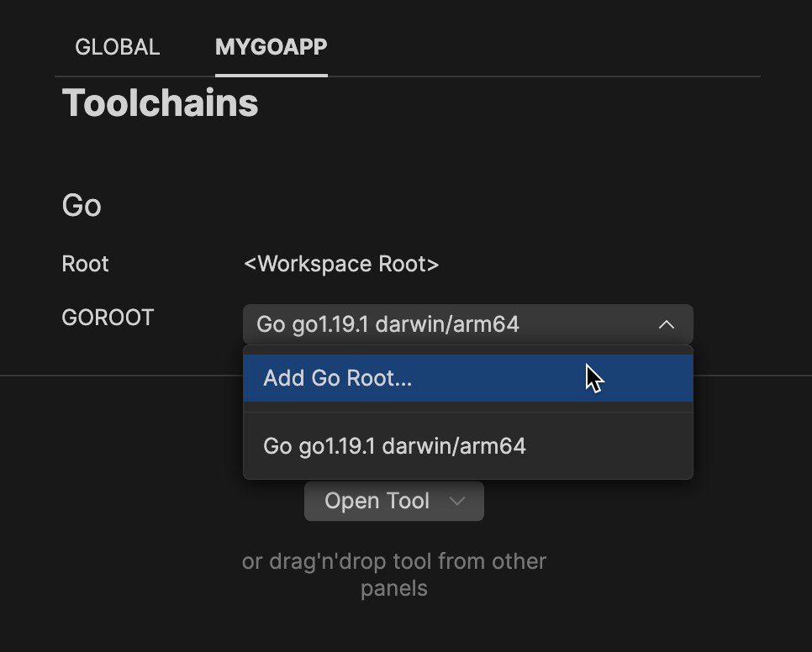Switch to the GLOBAL tab

click(117, 47)
